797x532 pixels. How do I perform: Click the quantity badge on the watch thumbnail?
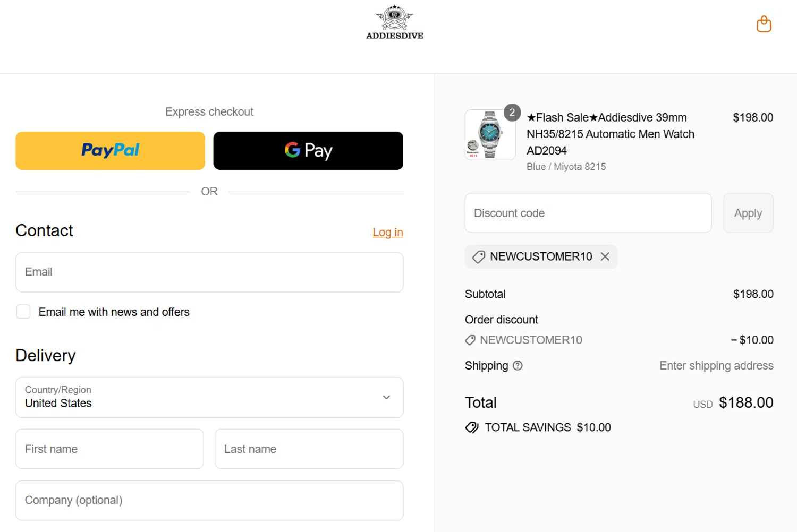click(x=512, y=112)
